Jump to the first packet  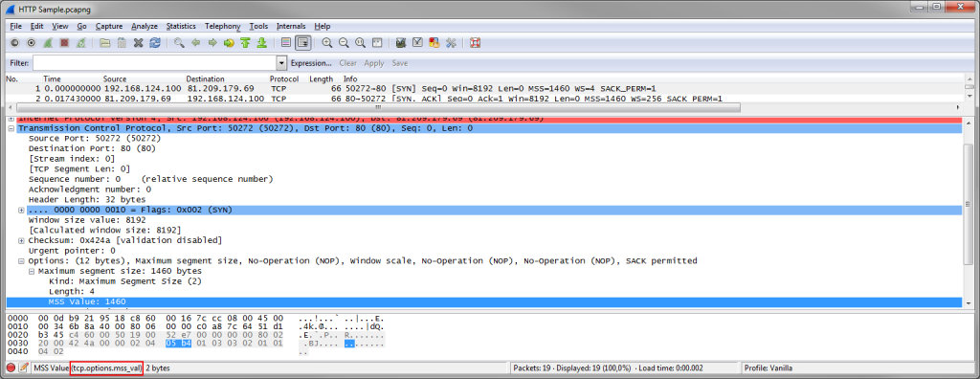(246, 43)
